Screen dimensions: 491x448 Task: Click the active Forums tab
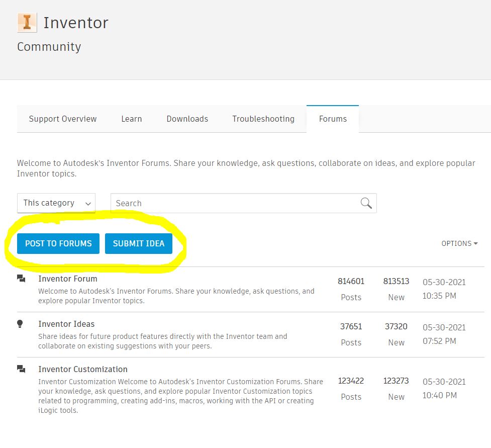pos(333,119)
